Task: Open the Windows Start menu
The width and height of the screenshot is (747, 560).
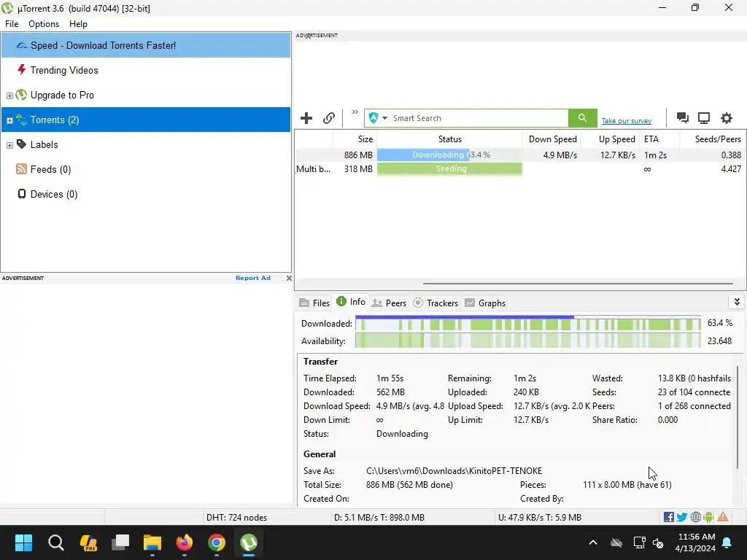Action: pos(23,542)
